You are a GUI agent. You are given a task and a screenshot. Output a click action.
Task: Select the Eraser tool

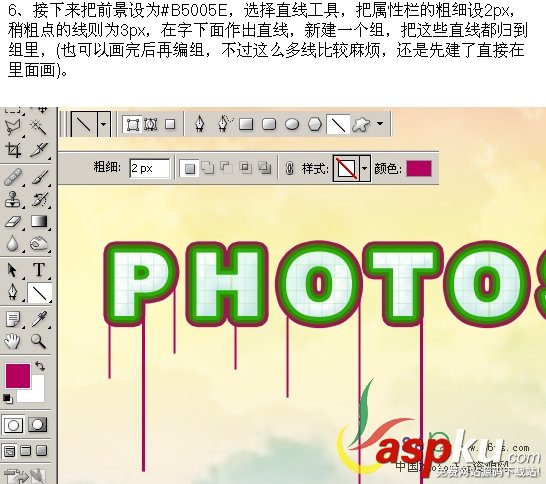[x=13, y=221]
